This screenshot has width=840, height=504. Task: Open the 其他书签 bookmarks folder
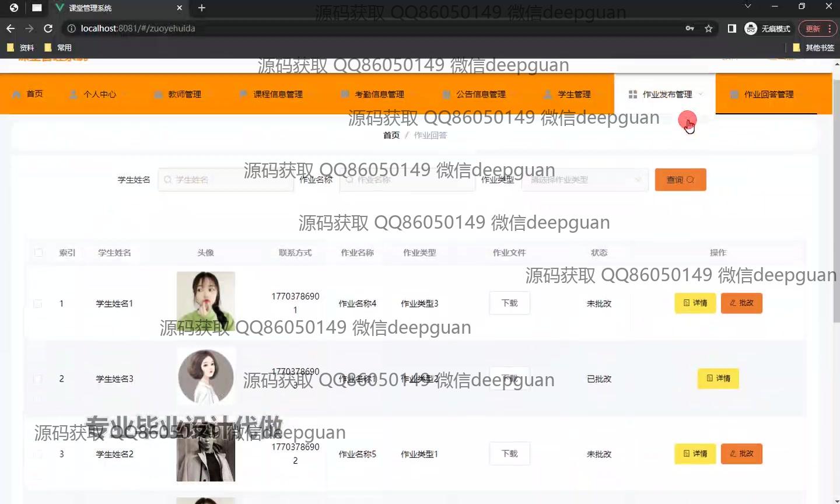(x=814, y=48)
